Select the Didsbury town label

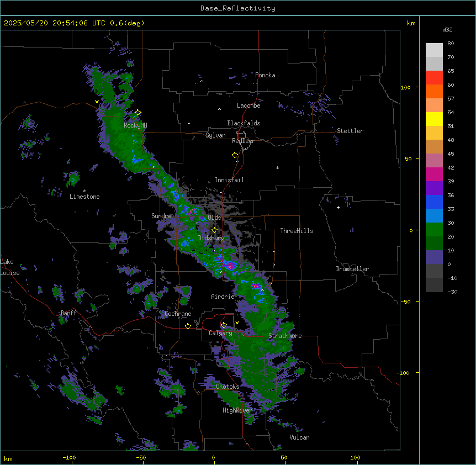tap(211, 238)
